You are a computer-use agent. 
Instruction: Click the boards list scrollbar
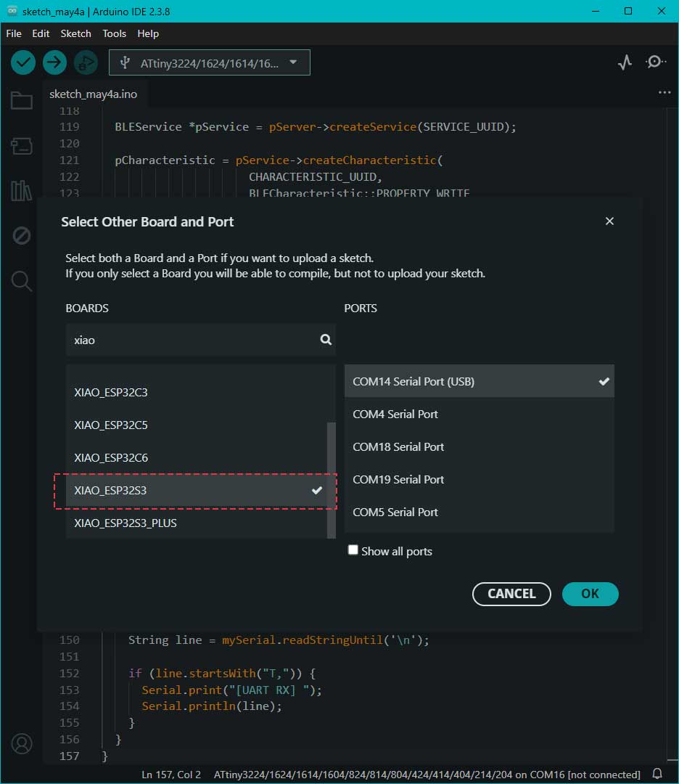pyautogui.click(x=331, y=480)
